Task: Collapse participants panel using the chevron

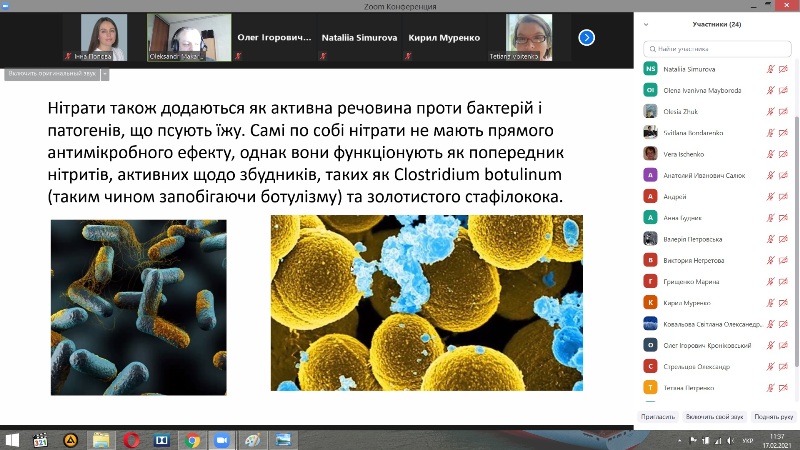Action: coord(646,24)
